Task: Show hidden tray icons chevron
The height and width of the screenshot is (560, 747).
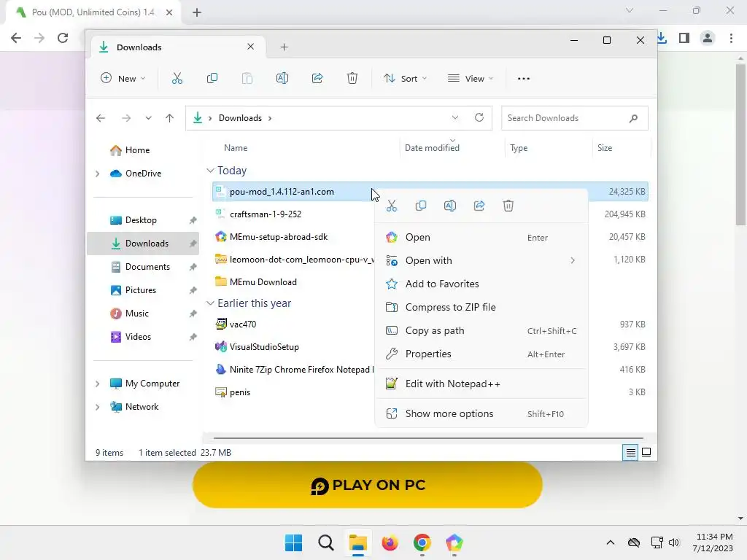Action: [x=611, y=542]
